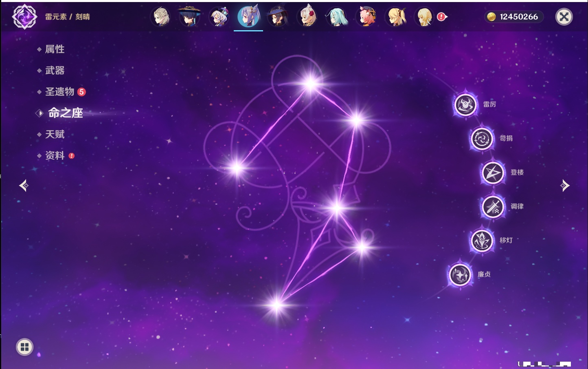Click the Mora coin icon

(x=491, y=17)
